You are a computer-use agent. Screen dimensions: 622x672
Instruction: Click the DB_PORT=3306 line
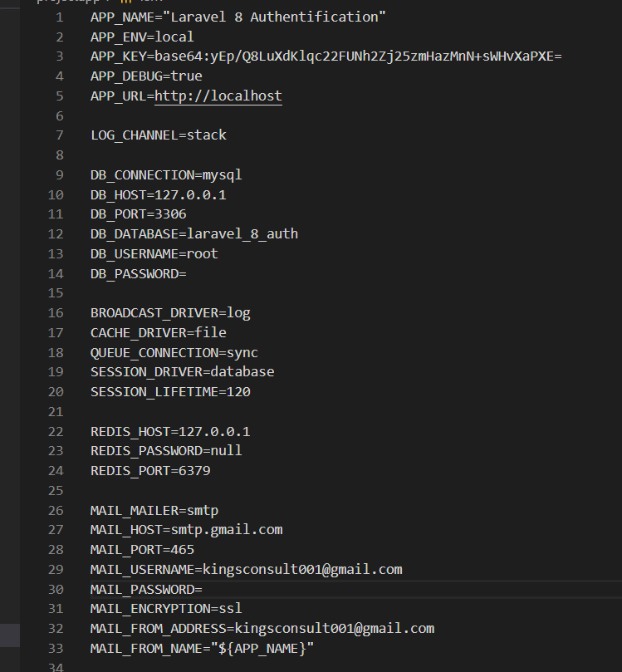[138, 213]
